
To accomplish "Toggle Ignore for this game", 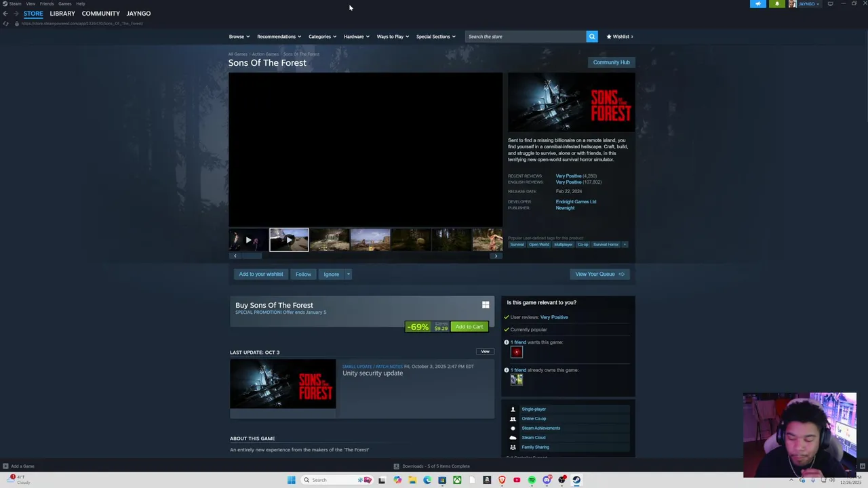I will (x=332, y=274).
